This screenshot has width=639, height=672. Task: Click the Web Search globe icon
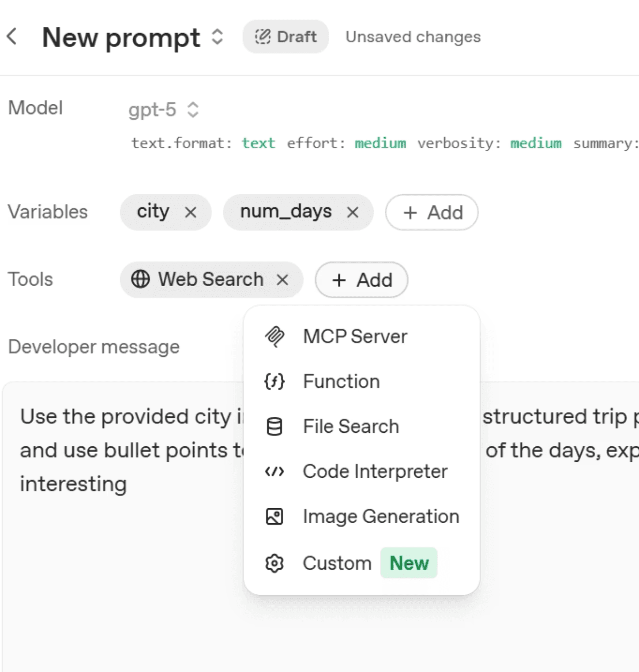[x=140, y=279]
